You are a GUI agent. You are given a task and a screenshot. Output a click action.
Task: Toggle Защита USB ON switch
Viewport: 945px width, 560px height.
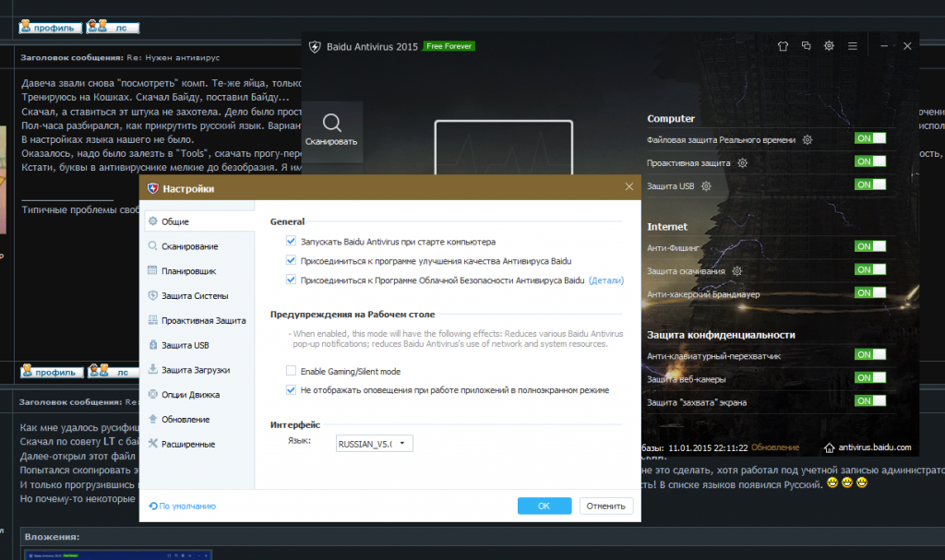tap(870, 185)
